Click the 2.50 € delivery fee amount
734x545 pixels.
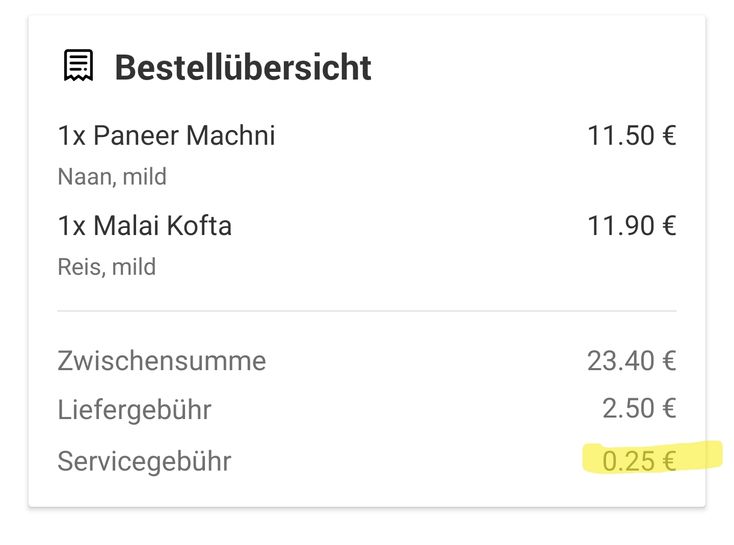(x=639, y=408)
